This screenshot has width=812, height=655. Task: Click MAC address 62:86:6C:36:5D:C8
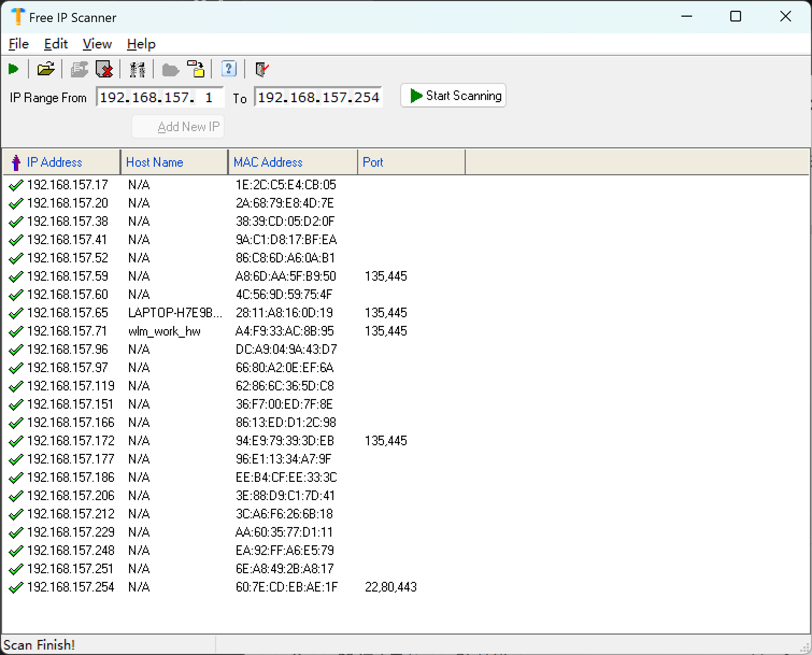pos(284,386)
